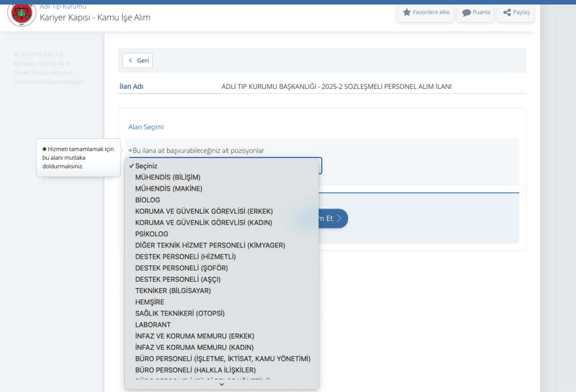Screen dimensions: 576x392
Task: Click the speech bubble Puanla icon
Action: [466, 12]
